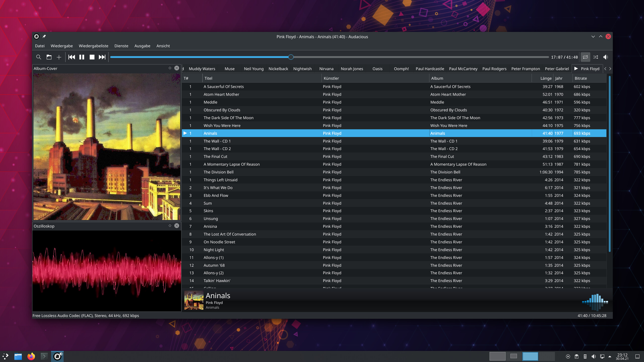Viewport: 644px width, 362px height.
Task: Switch to Peter Gabriel playlist tab
Action: coord(557,69)
